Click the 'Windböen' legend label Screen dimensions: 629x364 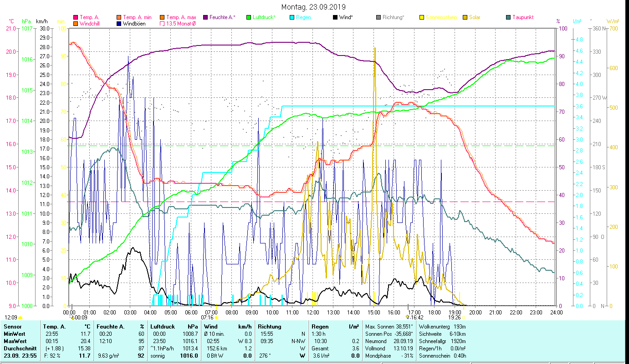pos(134,23)
